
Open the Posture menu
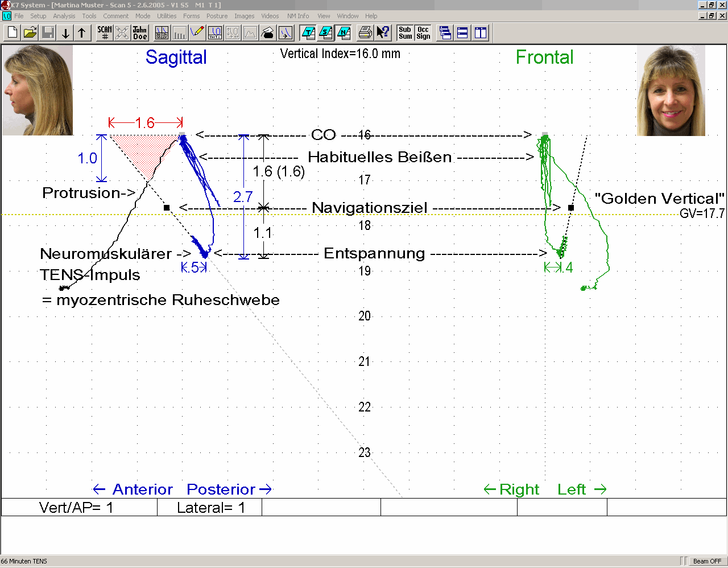click(217, 16)
